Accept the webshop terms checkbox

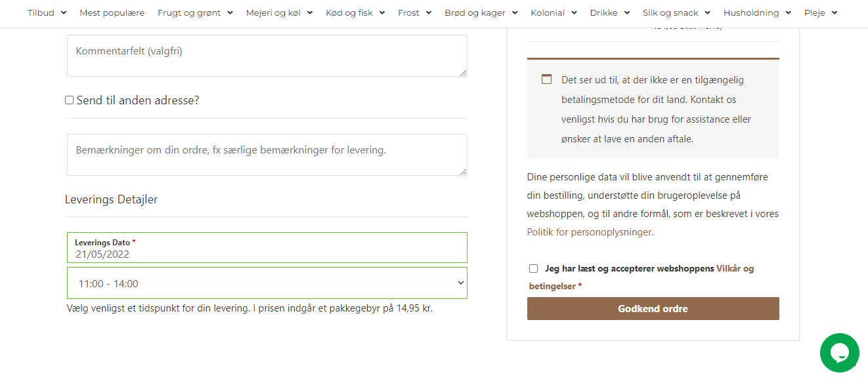pyautogui.click(x=533, y=268)
